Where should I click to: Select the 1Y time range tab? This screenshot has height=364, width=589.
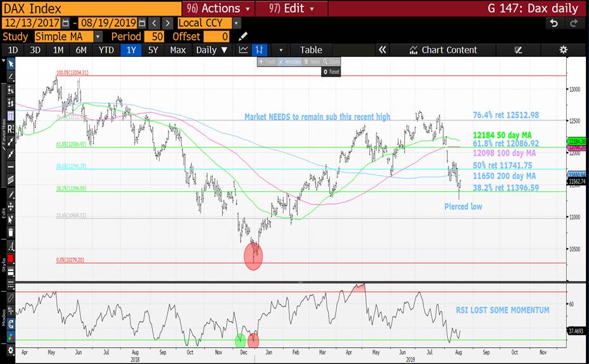click(x=130, y=50)
